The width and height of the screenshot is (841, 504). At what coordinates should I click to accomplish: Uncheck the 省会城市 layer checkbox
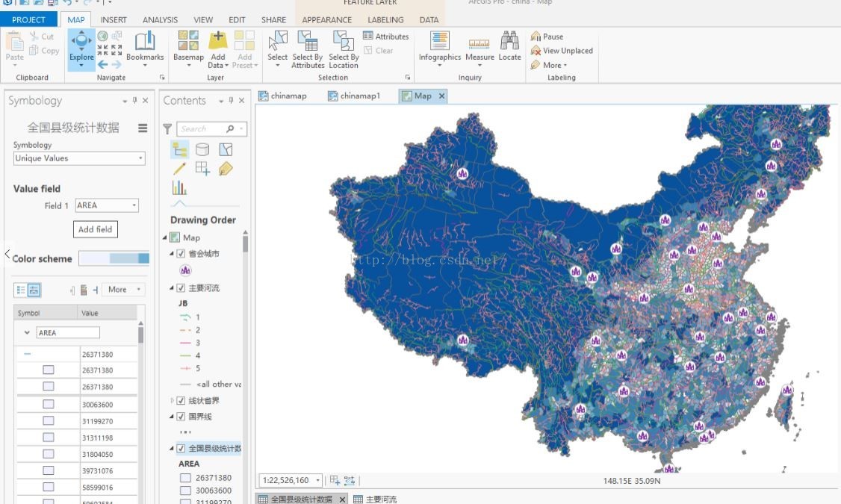click(x=181, y=254)
